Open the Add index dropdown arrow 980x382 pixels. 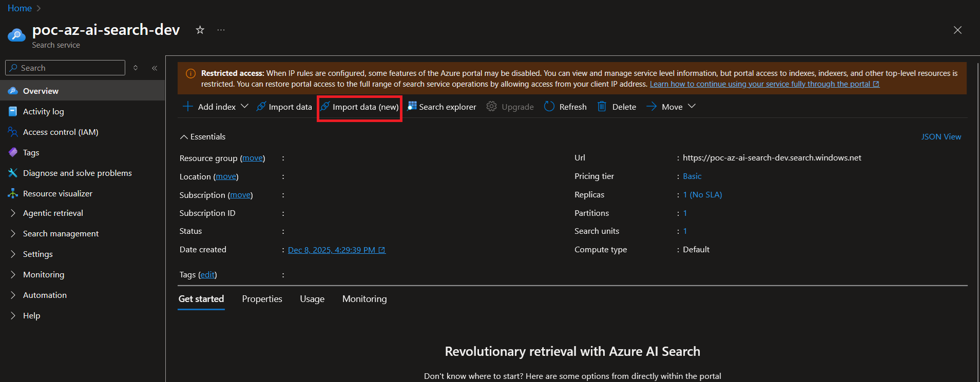(x=244, y=106)
